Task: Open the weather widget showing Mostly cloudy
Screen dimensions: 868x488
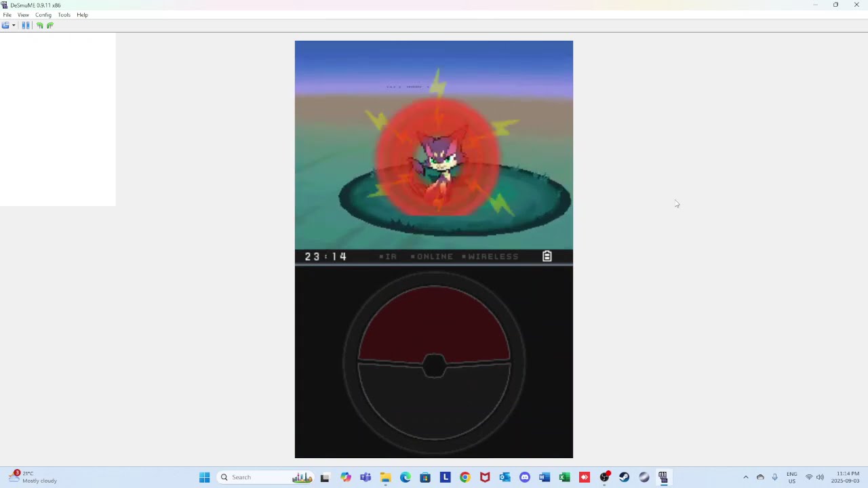Action: pos(33,477)
